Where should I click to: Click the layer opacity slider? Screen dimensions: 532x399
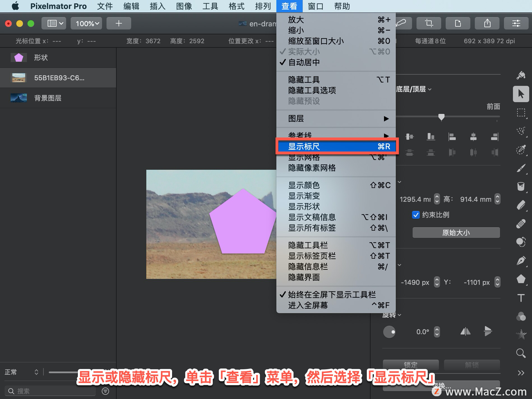coord(63,372)
